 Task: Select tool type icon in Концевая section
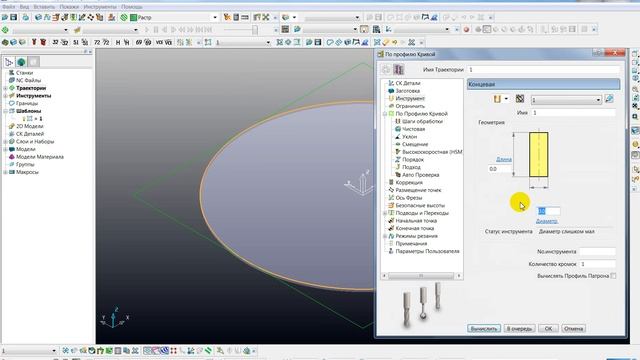coord(497,99)
